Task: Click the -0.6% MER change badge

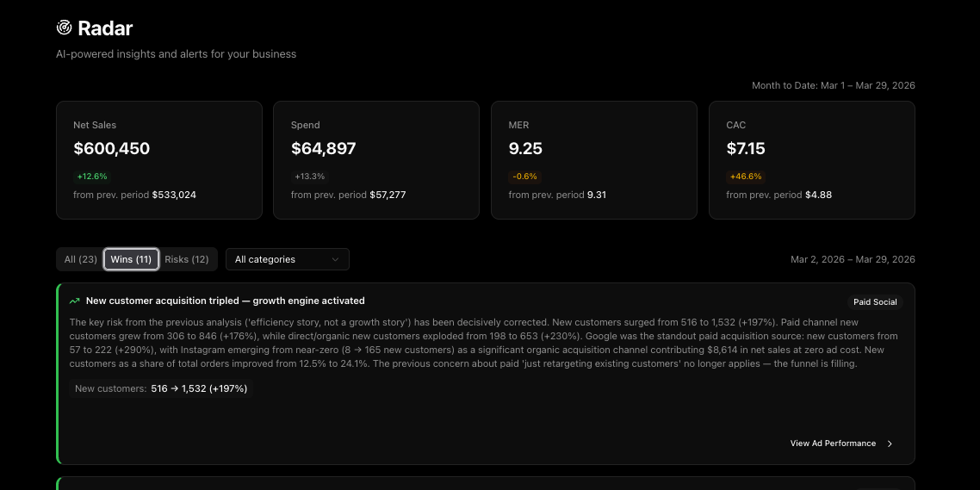Action: pos(524,177)
